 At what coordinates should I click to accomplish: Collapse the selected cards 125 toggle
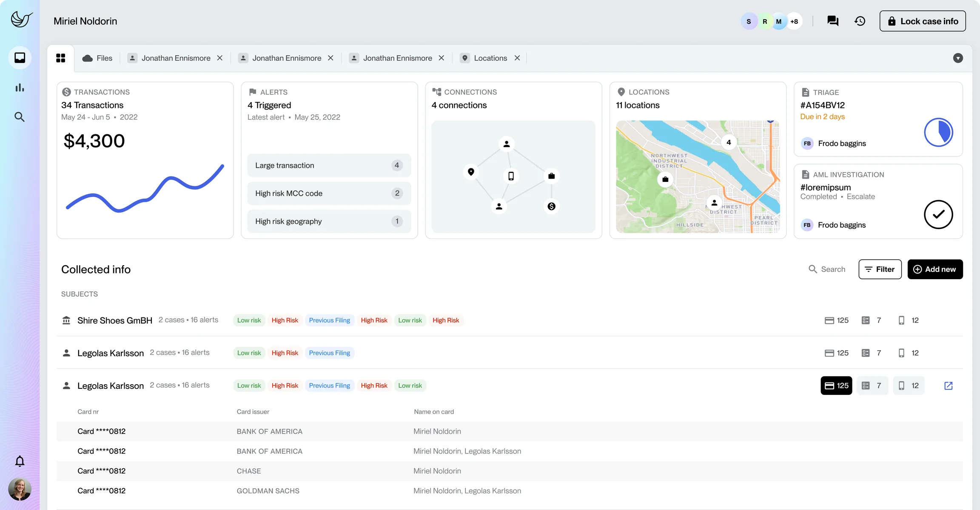[x=836, y=386]
